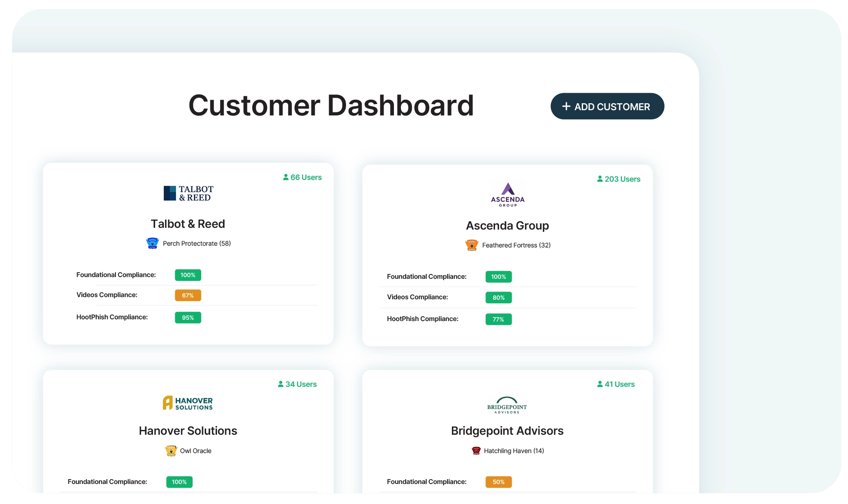Click the Hatchling Haven (14) label
Viewport: 848px width, 504px height.
tap(514, 451)
